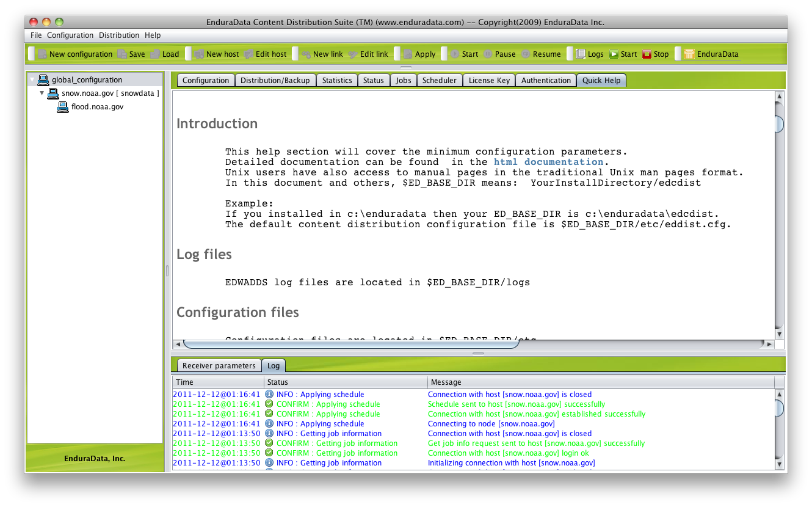Click 'Connecting to node [snow.noaa.gov]' log message

click(x=491, y=423)
